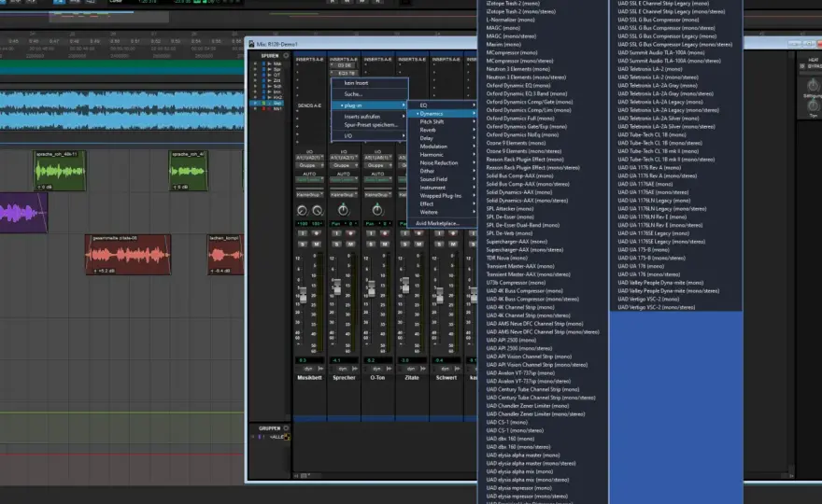Click the Sprecher pan knob

[x=343, y=210]
